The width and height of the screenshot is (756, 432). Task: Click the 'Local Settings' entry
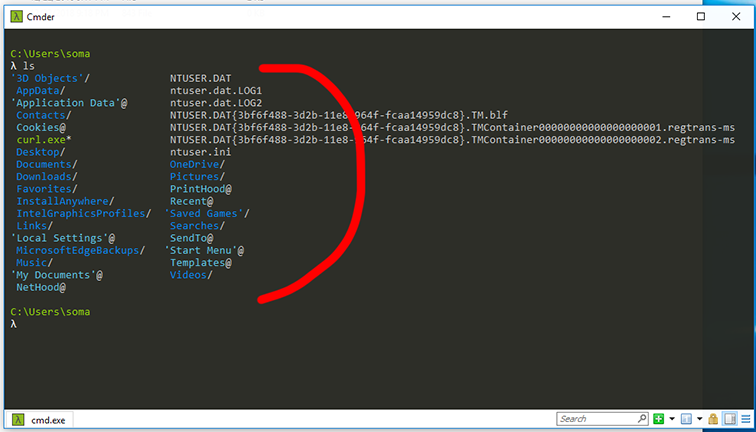point(63,238)
